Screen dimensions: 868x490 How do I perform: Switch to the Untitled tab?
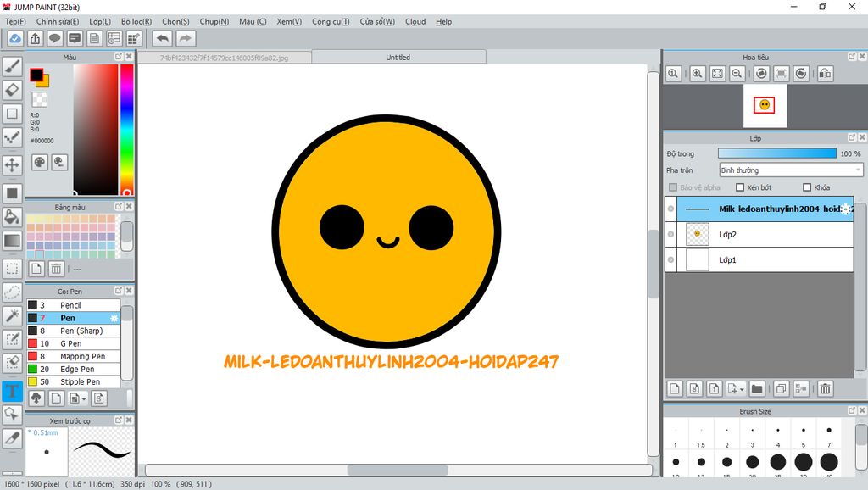398,57
